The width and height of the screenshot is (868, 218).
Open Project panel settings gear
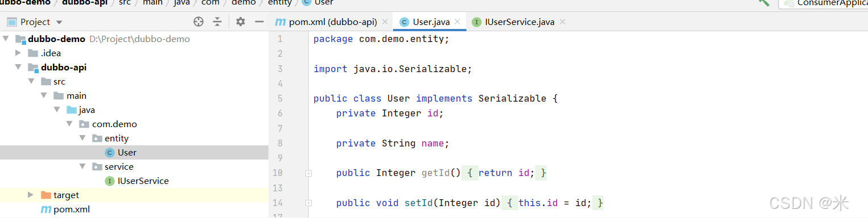241,22
